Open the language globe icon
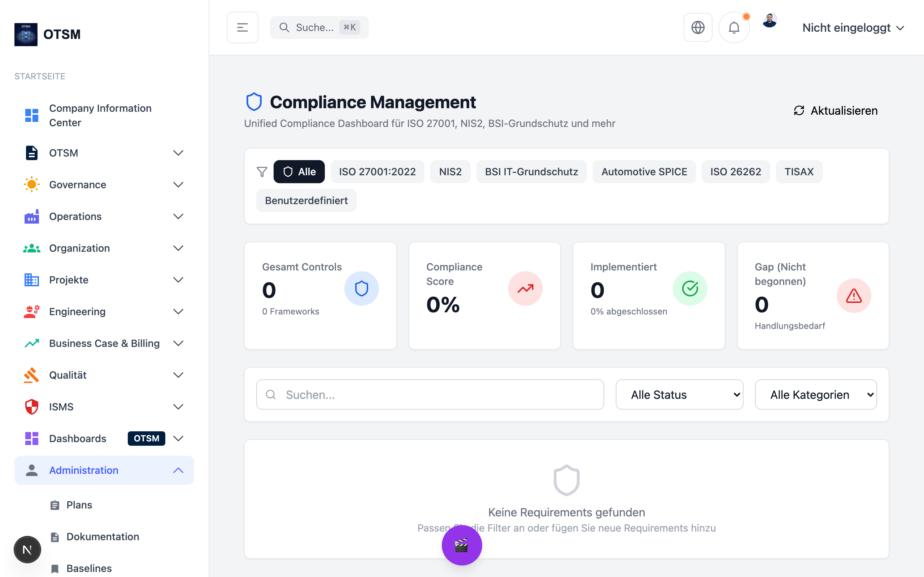The height and width of the screenshot is (577, 924). (x=698, y=27)
